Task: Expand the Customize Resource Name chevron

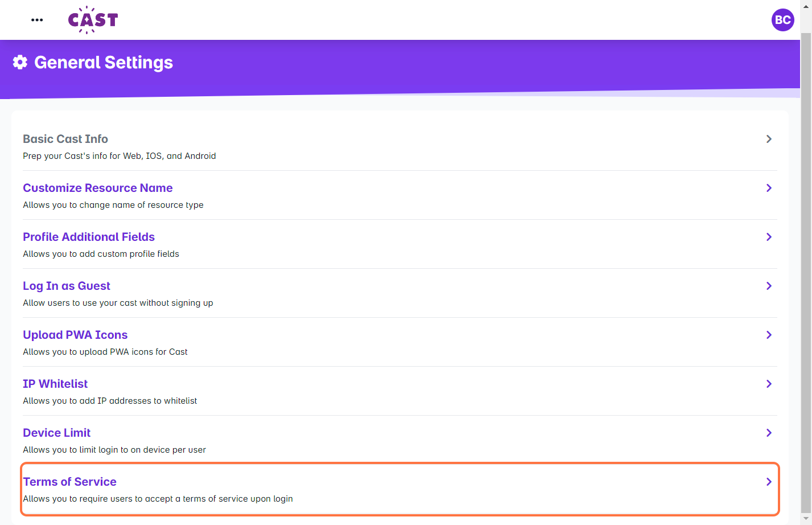Action: point(769,188)
